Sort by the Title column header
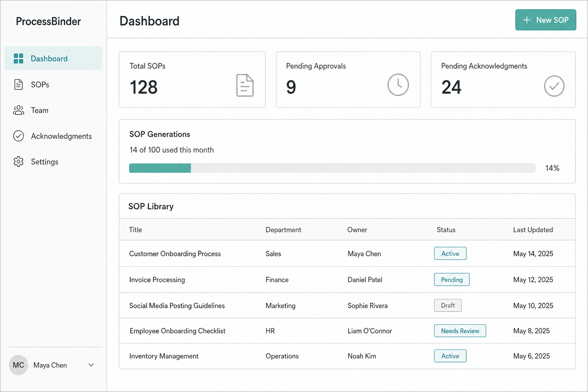 (136, 230)
